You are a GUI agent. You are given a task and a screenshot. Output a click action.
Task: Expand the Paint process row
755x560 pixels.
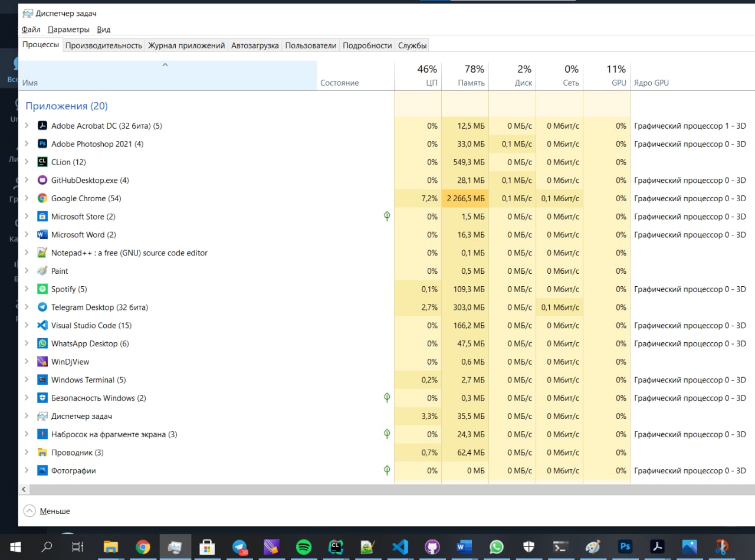tap(27, 271)
